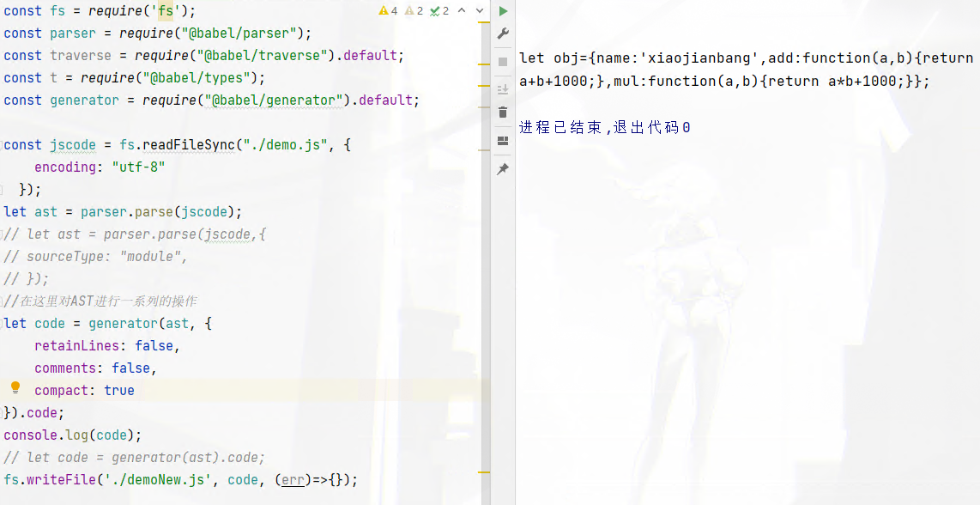Click the yellow warning indicator showing 4
Image resolution: width=980 pixels, height=505 pixels.
pyautogui.click(x=388, y=11)
